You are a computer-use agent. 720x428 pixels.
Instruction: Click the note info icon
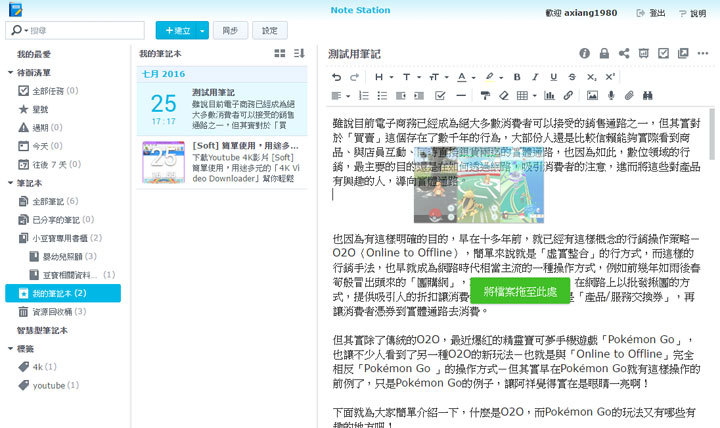click(x=586, y=53)
